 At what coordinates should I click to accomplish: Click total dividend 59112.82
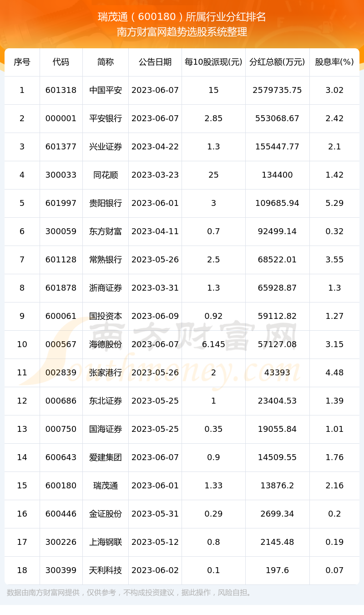coord(277,316)
